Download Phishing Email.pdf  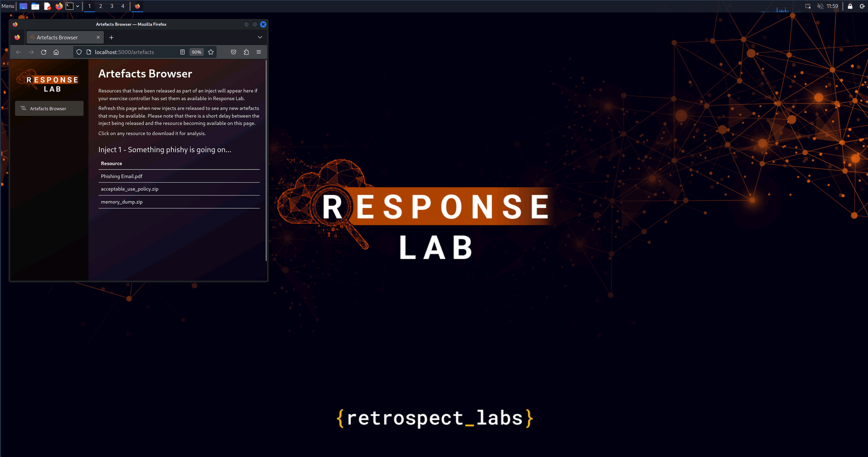[122, 176]
